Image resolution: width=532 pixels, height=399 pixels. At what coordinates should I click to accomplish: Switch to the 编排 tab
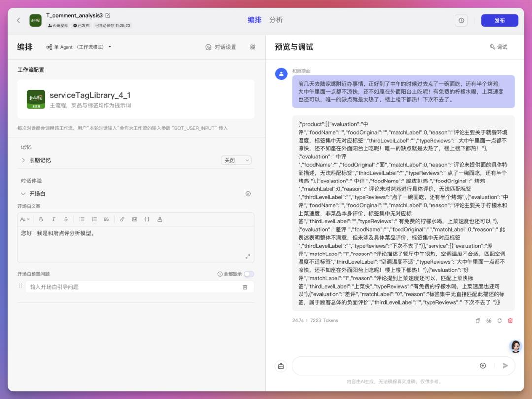click(x=254, y=20)
